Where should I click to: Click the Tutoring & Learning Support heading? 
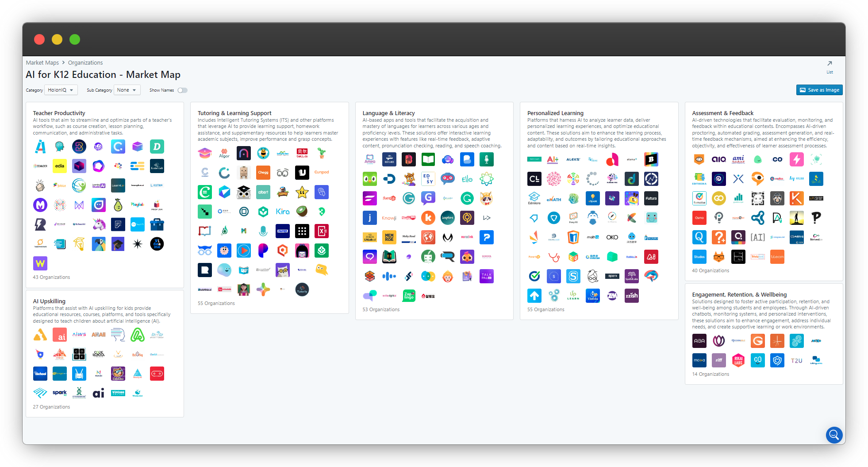pos(234,113)
